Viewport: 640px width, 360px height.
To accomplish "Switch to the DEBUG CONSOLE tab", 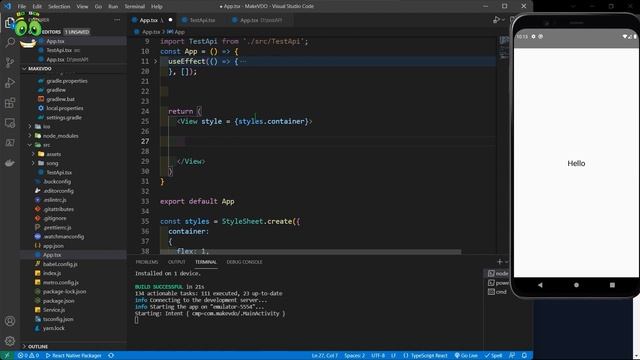I will pos(244,262).
